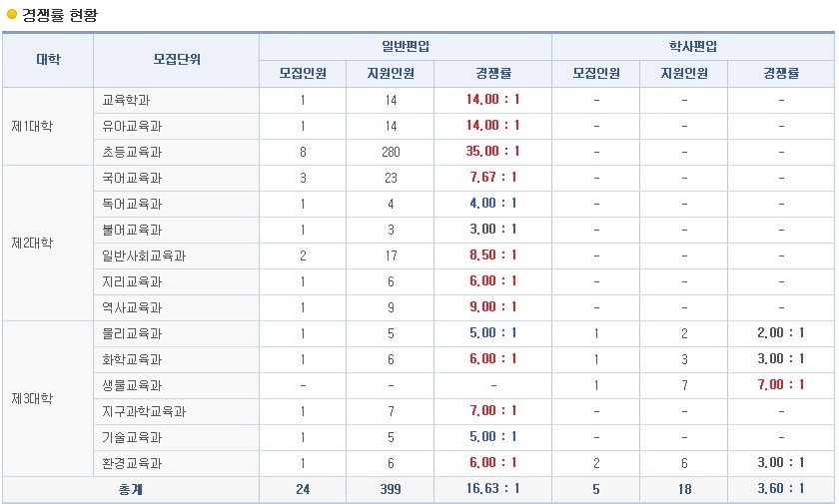839x504 pixels.
Task: Select the 환경교육과 department cell
Action: (177, 463)
